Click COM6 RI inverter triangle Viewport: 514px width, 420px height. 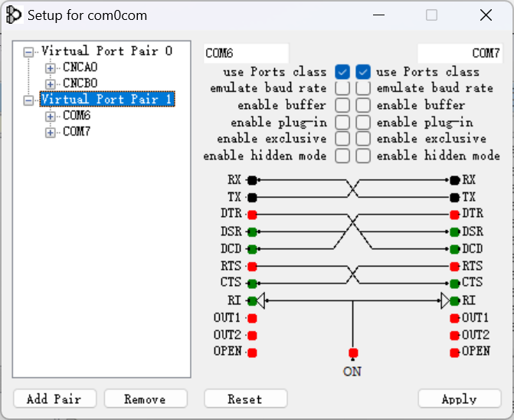(x=260, y=300)
